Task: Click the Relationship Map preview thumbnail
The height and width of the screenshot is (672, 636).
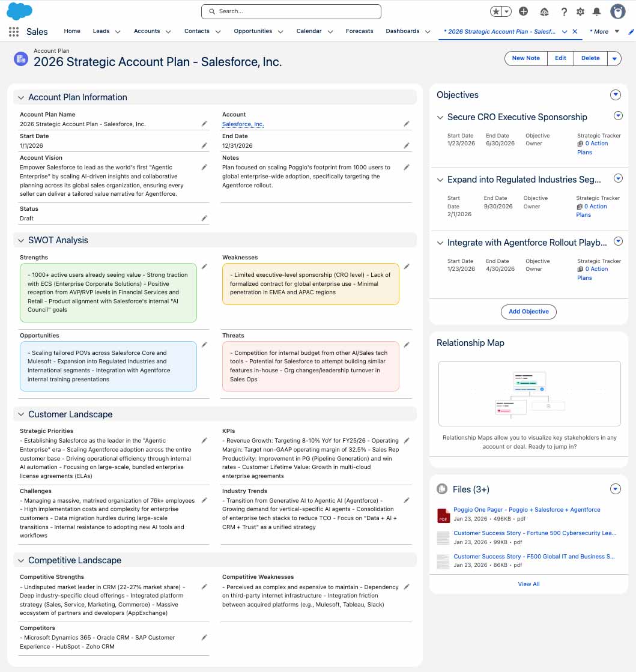Action: pos(529,394)
